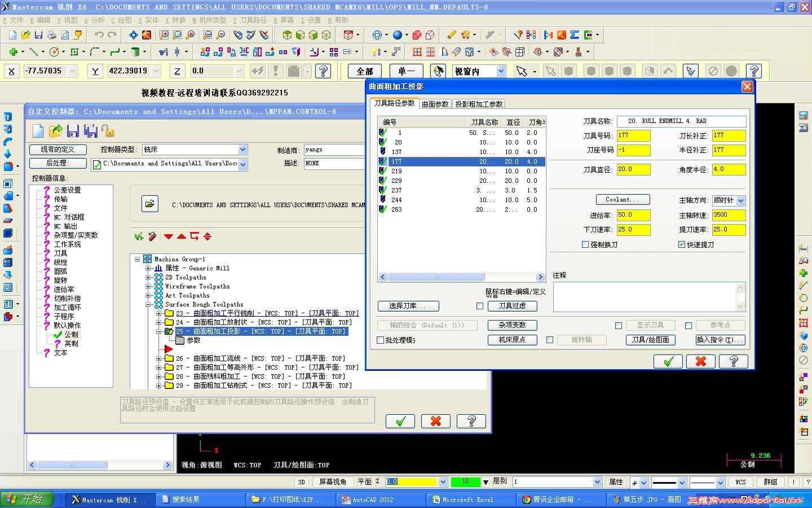The width and height of the screenshot is (812, 508).
Task: Click the question-mark help icon beside Z field
Action: [x=323, y=71]
